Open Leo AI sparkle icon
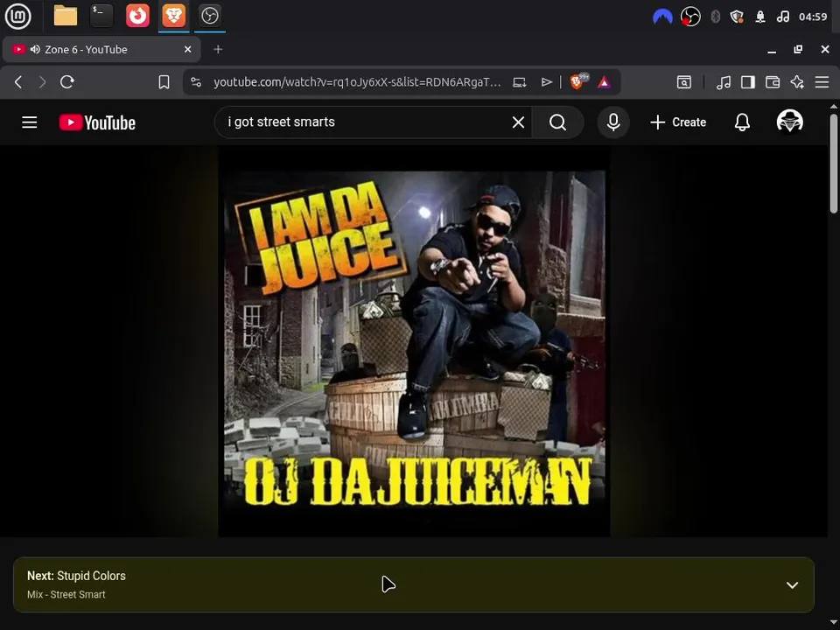 (797, 82)
